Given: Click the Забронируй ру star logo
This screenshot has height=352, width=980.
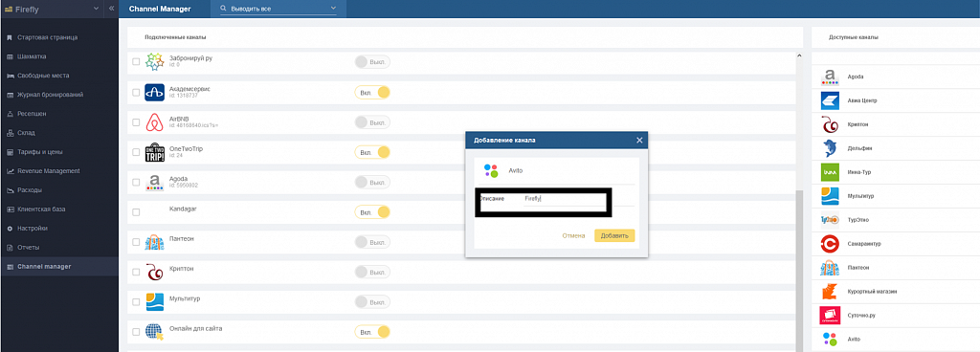Looking at the screenshot, I should pyautogui.click(x=154, y=61).
